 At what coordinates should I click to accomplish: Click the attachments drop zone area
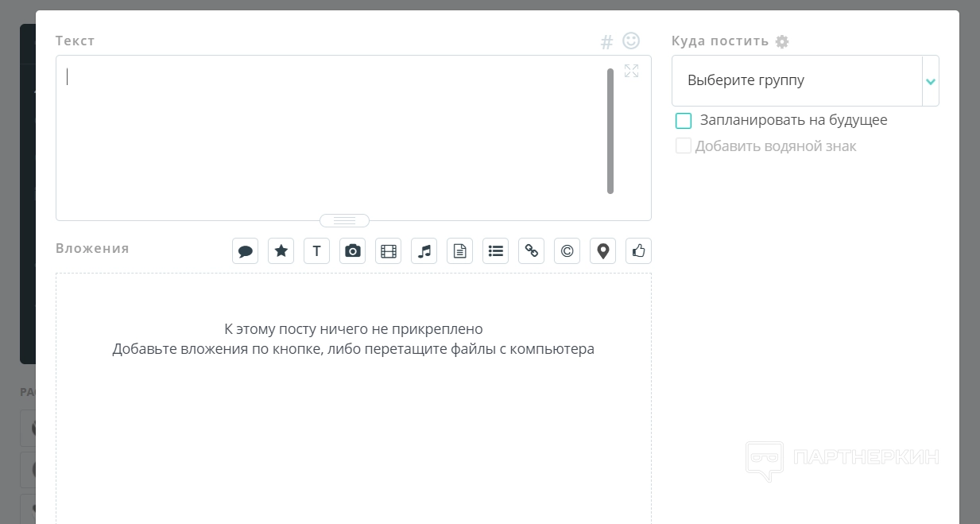pos(354,398)
